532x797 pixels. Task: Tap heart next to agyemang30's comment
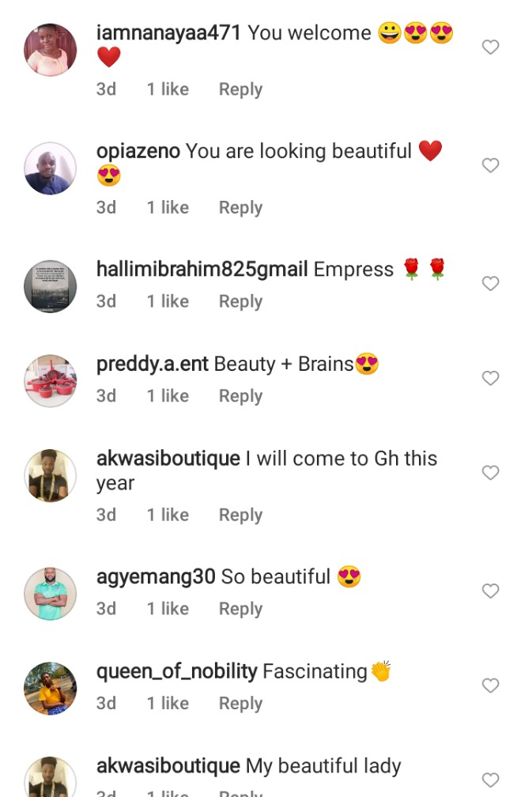point(490,591)
